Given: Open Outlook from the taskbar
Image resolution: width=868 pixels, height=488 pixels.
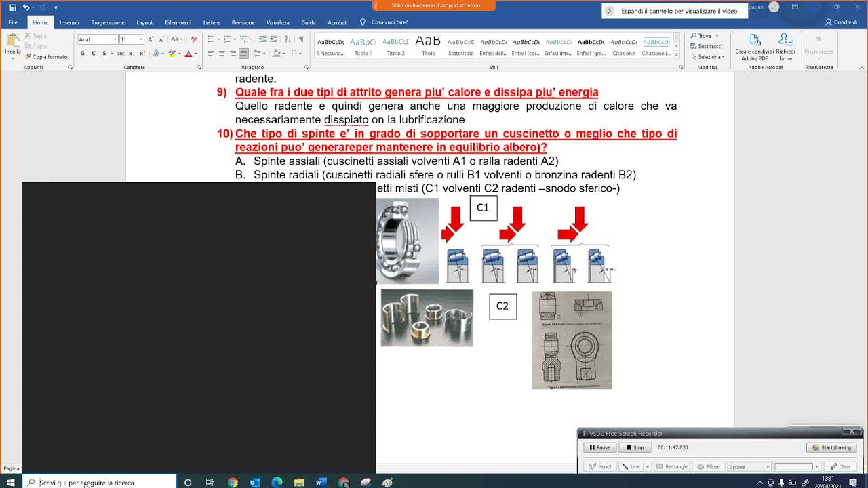Looking at the screenshot, I should tap(255, 483).
